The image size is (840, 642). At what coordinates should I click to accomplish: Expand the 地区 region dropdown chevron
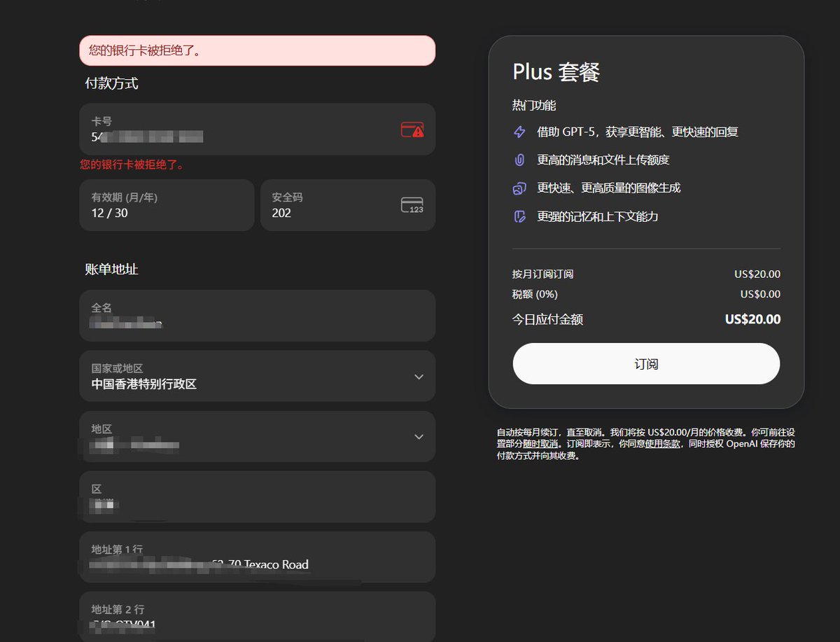(x=419, y=437)
